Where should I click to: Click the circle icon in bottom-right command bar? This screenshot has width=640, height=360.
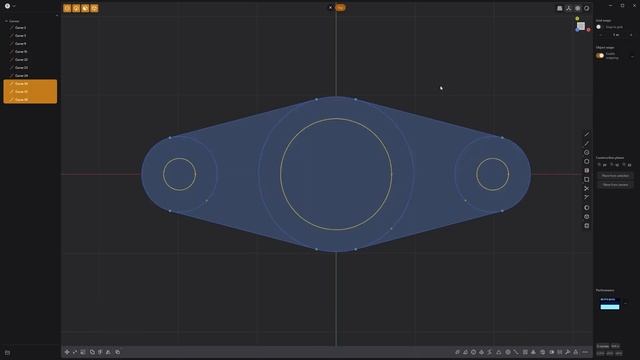coord(473,352)
